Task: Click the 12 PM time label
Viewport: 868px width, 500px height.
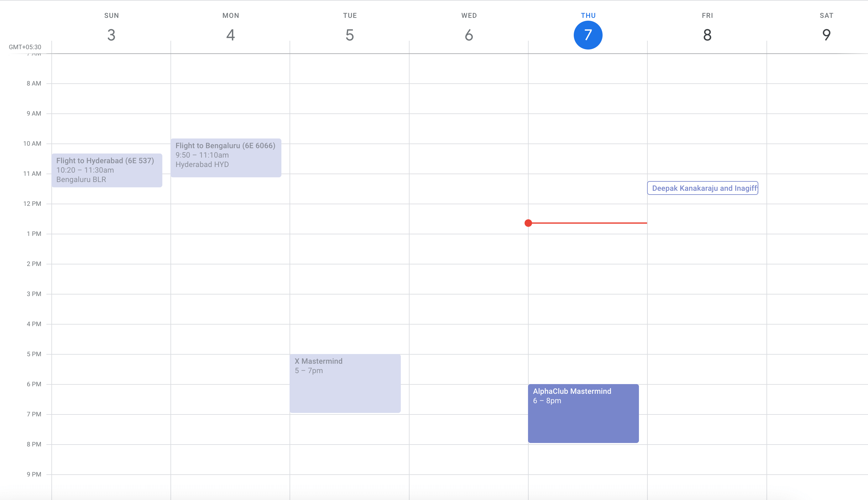Action: (32, 204)
